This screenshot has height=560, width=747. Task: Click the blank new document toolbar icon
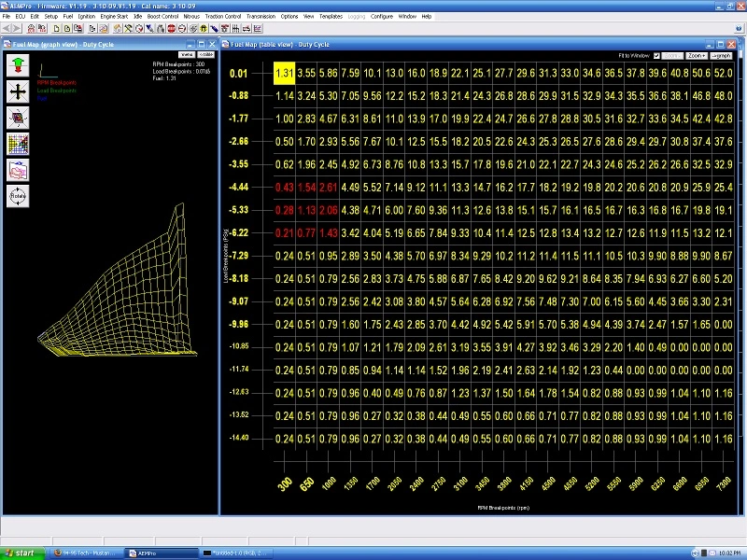tap(57, 29)
